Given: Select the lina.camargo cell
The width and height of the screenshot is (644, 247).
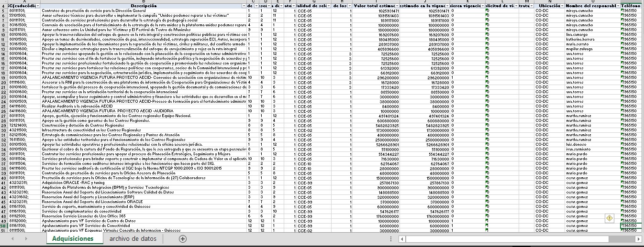Looking at the screenshot, I should point(593,34).
